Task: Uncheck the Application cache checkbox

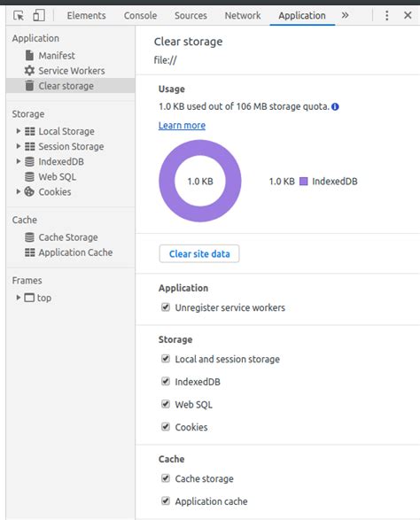Action: click(166, 501)
